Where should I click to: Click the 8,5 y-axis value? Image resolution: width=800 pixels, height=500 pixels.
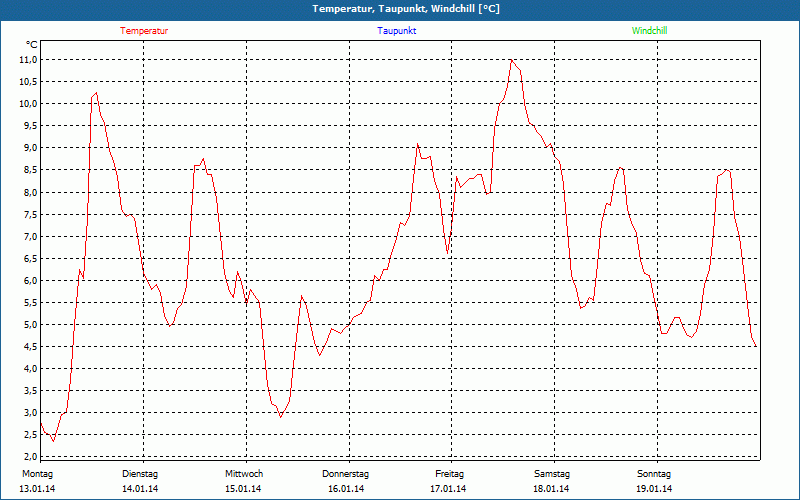pyautogui.click(x=31, y=170)
